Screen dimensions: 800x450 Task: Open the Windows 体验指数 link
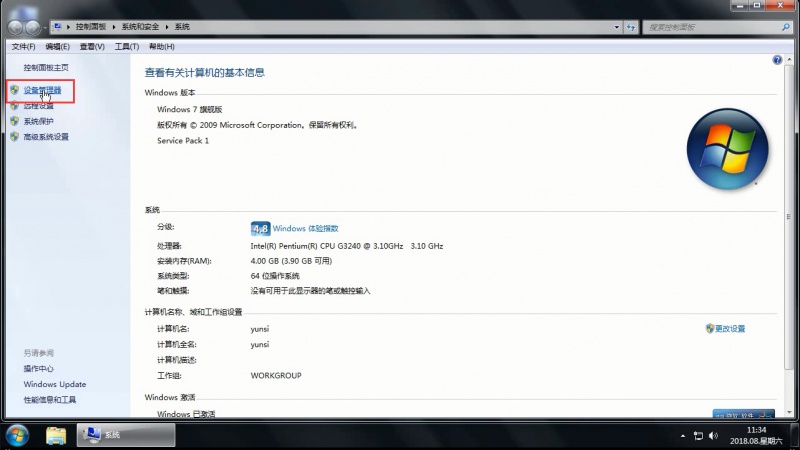tap(305, 229)
